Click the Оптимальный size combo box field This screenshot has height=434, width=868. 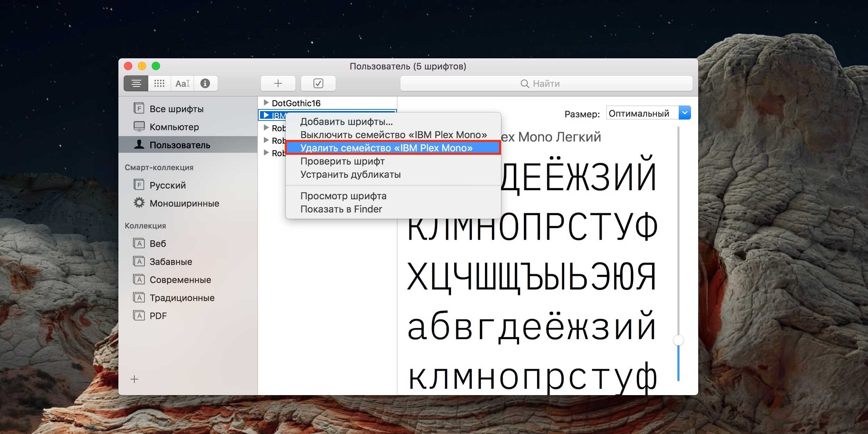point(642,113)
